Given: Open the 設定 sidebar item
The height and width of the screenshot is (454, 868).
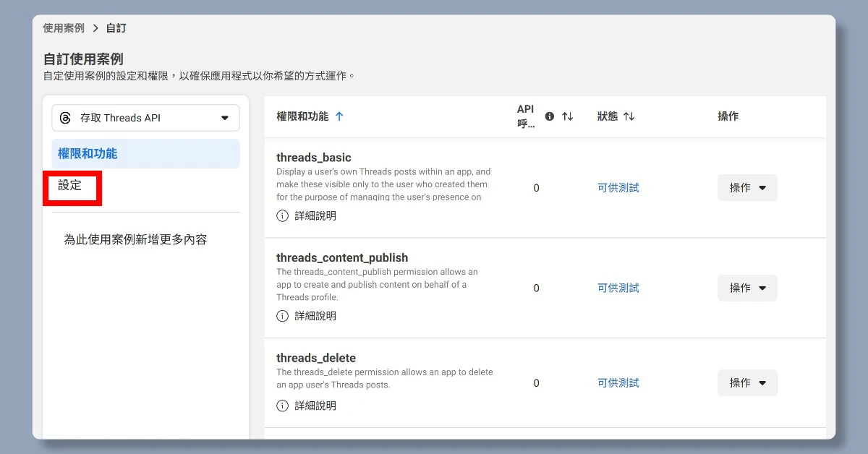Looking at the screenshot, I should point(70,185).
